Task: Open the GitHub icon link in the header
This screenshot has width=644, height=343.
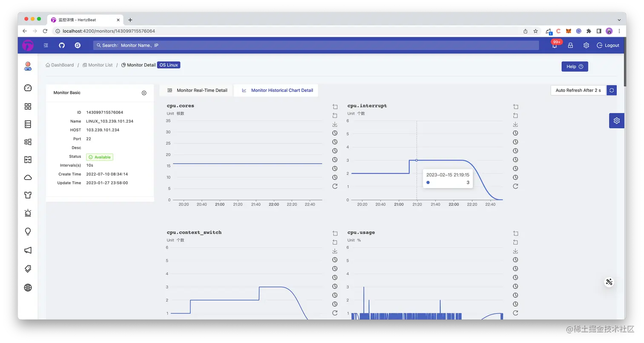Action: click(x=62, y=45)
